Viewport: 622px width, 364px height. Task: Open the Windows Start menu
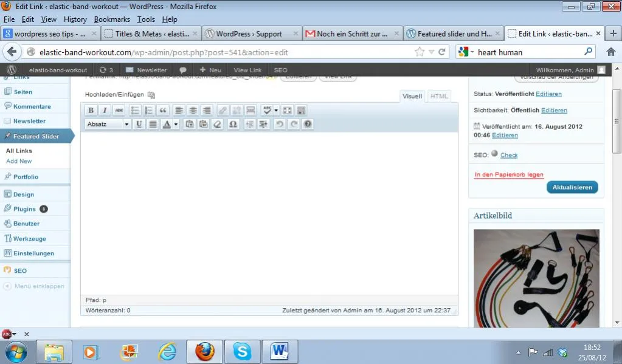tap(16, 352)
